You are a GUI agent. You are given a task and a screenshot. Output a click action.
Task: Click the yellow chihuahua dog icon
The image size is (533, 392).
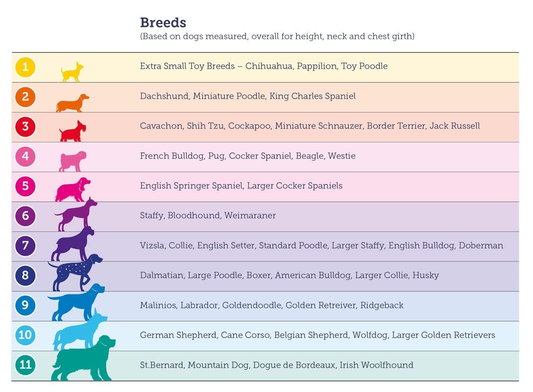coord(72,72)
